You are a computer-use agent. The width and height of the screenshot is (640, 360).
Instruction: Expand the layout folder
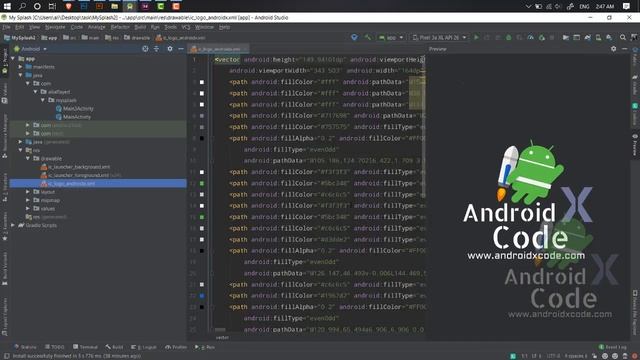click(28, 192)
